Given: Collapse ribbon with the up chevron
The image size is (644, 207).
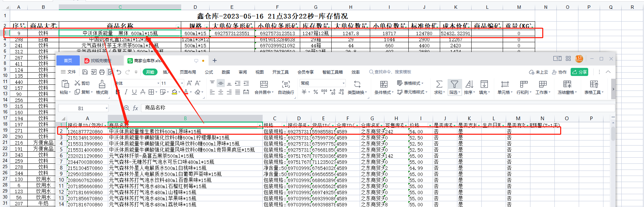Looking at the screenshot, I should 608,72.
